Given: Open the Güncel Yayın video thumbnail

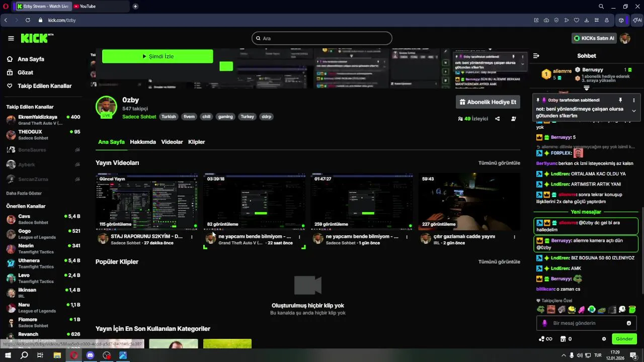Looking at the screenshot, I should (147, 202).
